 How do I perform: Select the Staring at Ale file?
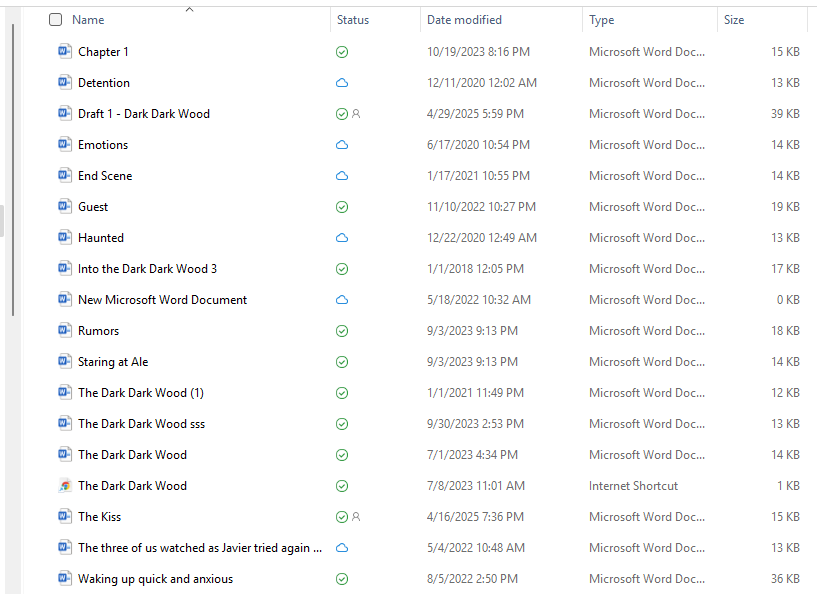(x=113, y=362)
